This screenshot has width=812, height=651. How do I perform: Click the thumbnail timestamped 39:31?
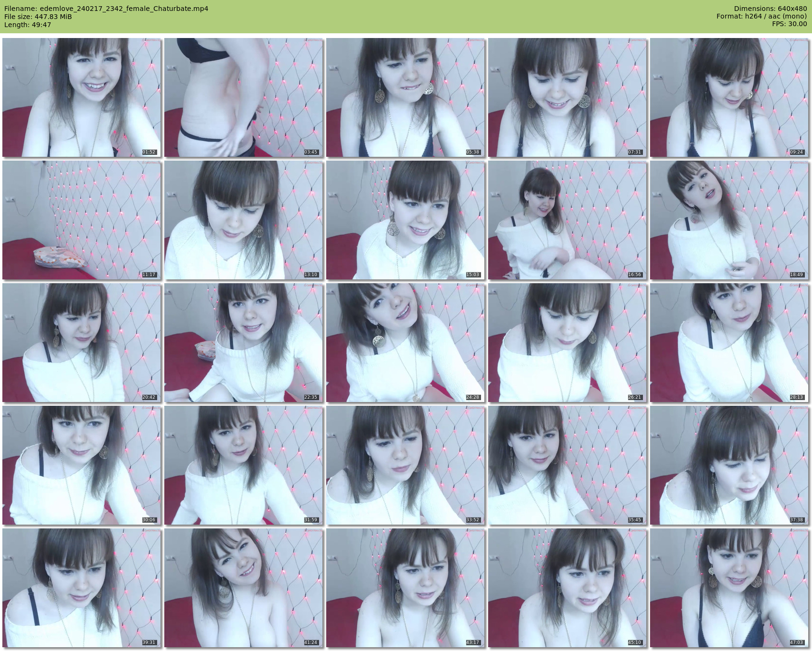click(82, 588)
